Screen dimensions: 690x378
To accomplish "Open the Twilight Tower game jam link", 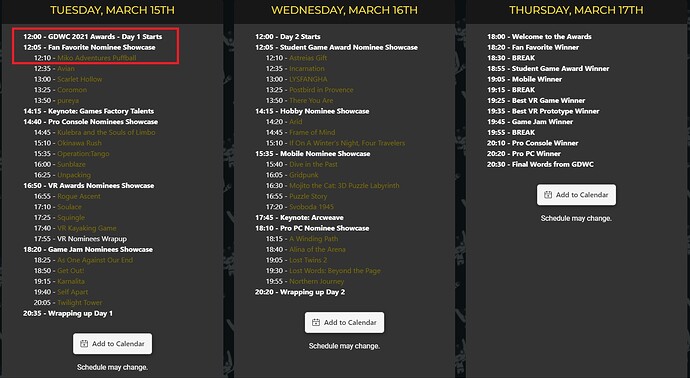I will point(80,303).
